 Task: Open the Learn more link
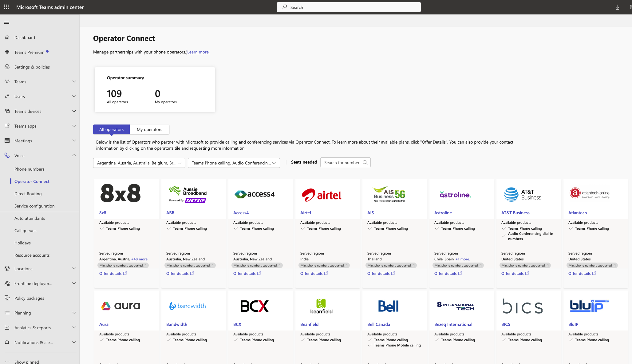pos(198,52)
